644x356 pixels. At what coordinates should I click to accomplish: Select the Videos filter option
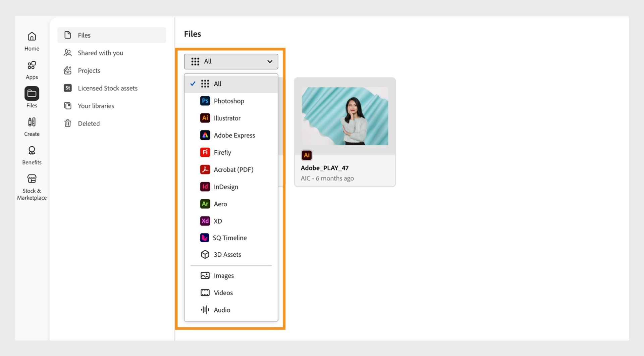click(223, 293)
